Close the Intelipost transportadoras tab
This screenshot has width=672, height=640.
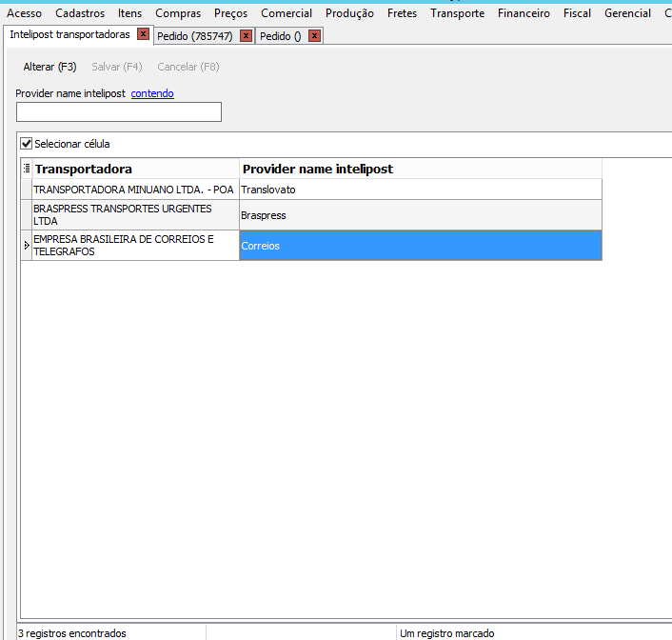click(x=143, y=34)
